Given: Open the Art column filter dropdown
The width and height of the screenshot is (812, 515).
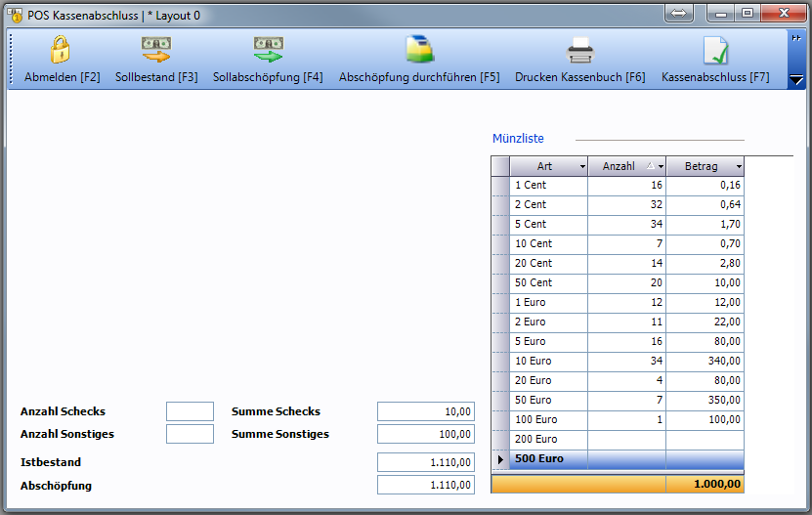Looking at the screenshot, I should click(582, 167).
